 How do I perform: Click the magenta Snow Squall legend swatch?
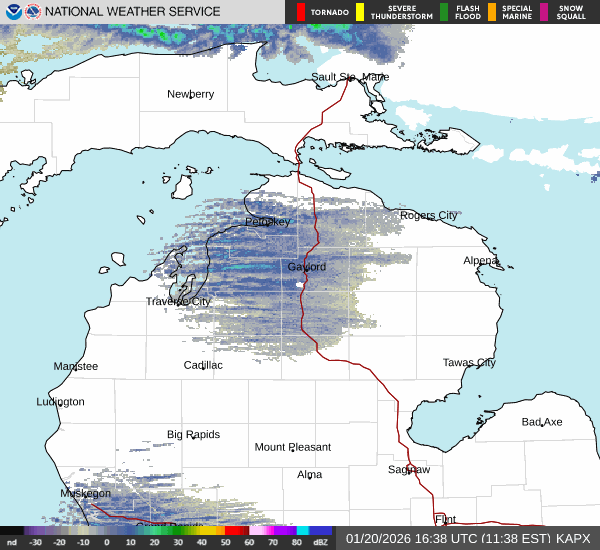(545, 12)
